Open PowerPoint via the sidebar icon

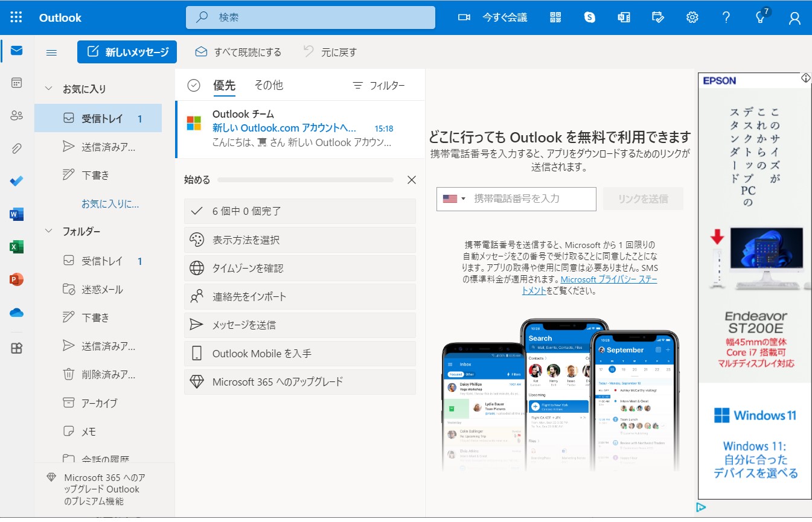pos(16,279)
